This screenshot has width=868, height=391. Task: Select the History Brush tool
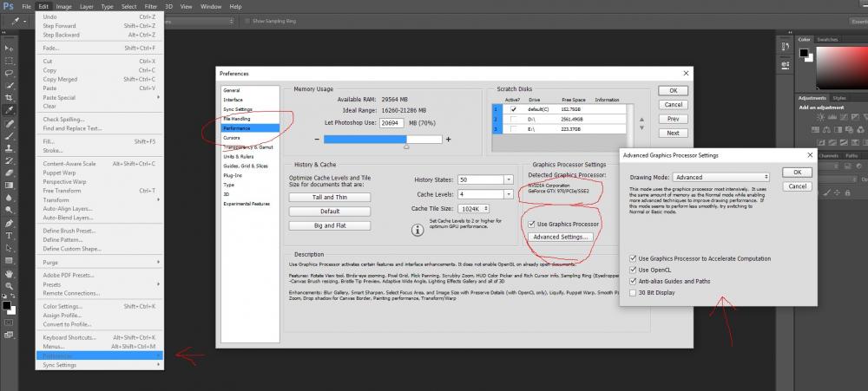pos(9,160)
